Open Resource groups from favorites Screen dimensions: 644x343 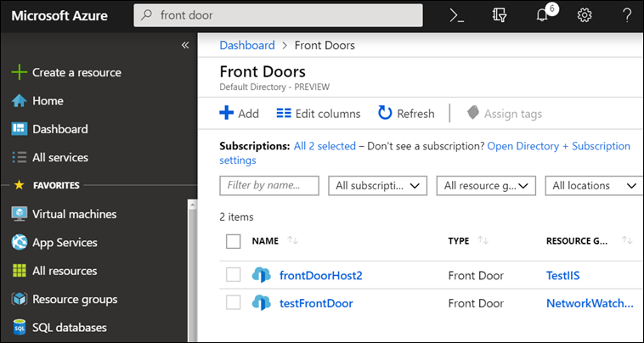[x=75, y=300]
